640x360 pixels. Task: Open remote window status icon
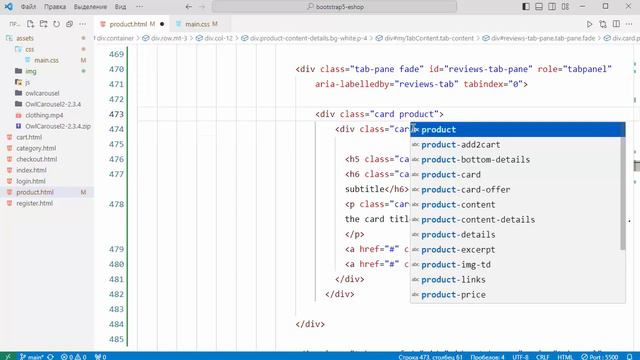pos(8,356)
